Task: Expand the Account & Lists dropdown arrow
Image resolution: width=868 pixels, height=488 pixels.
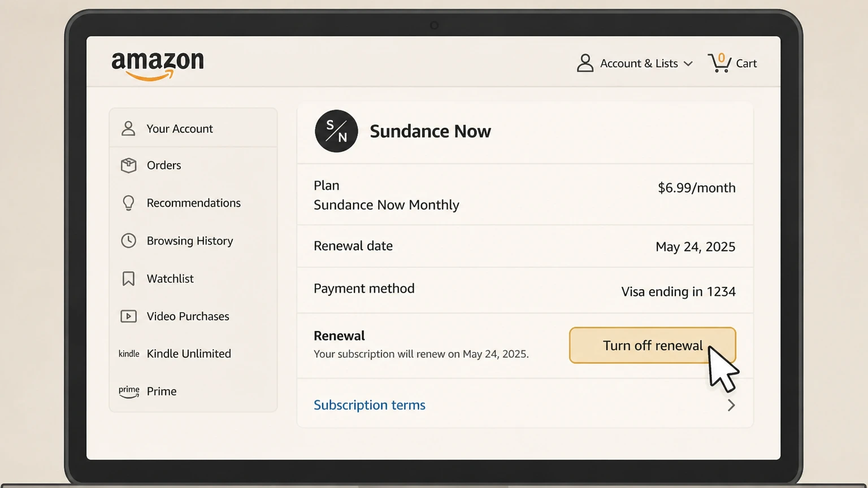Action: [688, 64]
